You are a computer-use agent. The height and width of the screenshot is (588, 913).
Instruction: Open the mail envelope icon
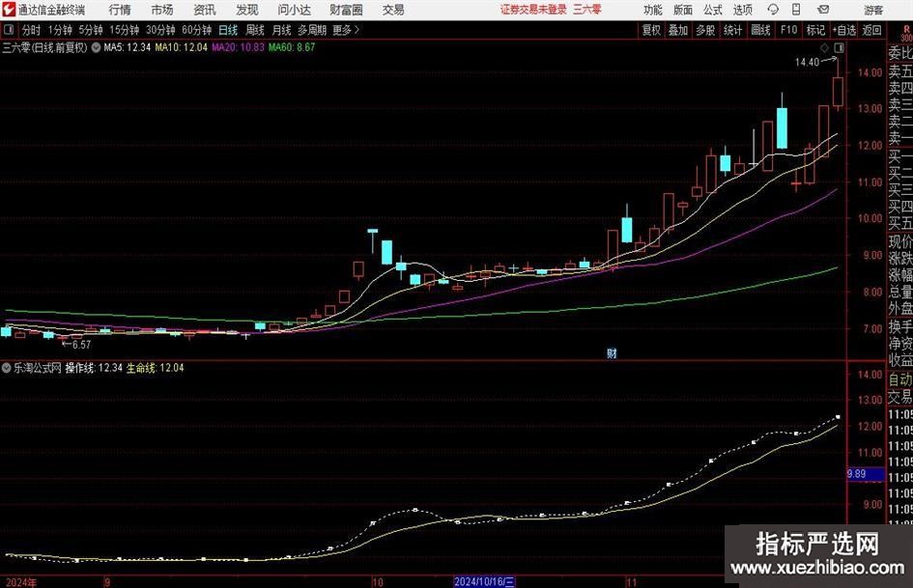tap(823, 10)
